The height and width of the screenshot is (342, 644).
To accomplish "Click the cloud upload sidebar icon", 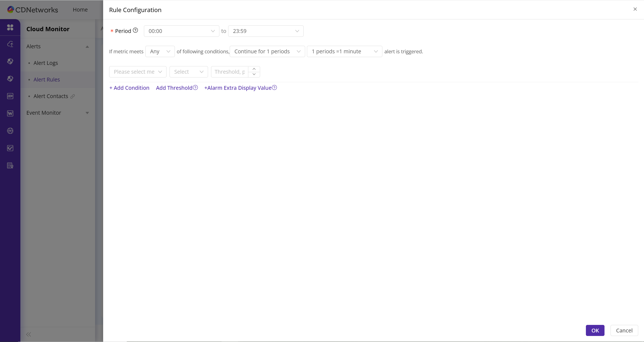I will point(10,44).
